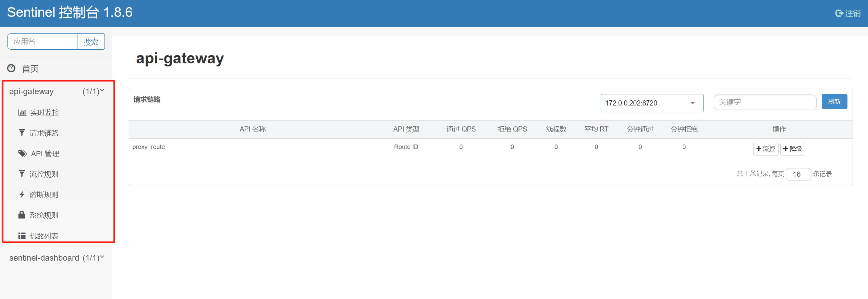Collapse the api-gateway app chevron
Viewport: 868px width, 299px height.
[102, 91]
